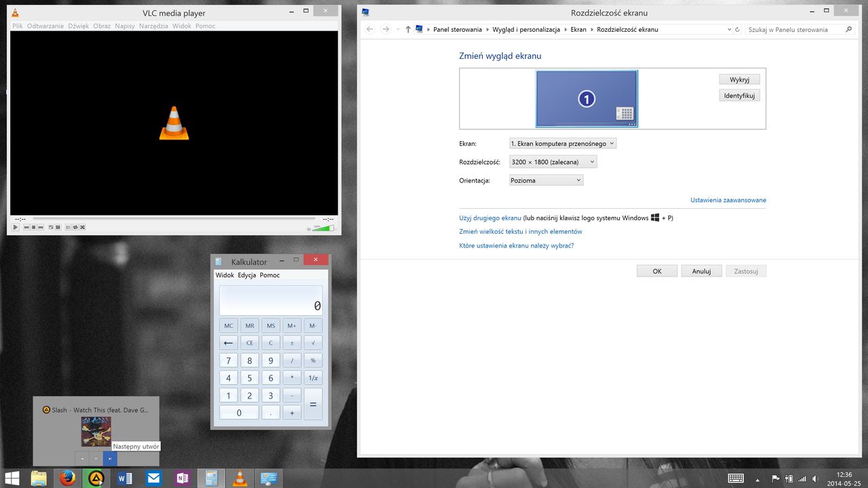Viewport: 868px width, 488px height.
Task: Open the Napisy menu in VLC
Action: (125, 26)
